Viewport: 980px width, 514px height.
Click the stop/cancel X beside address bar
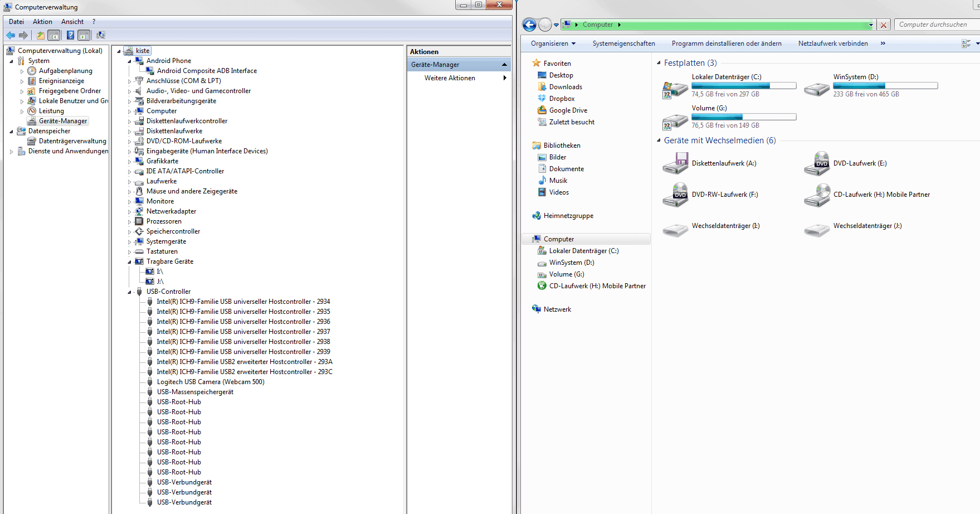pyautogui.click(x=884, y=25)
